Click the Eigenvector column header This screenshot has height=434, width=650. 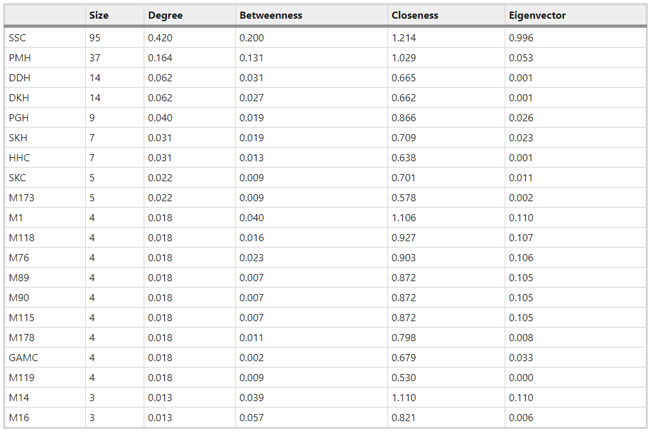click(x=539, y=15)
